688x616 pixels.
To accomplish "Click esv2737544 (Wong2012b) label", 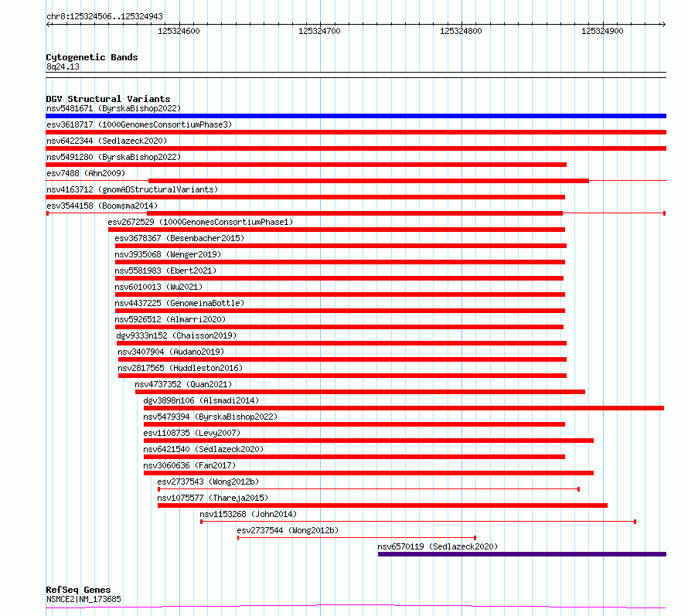I will [x=288, y=530].
